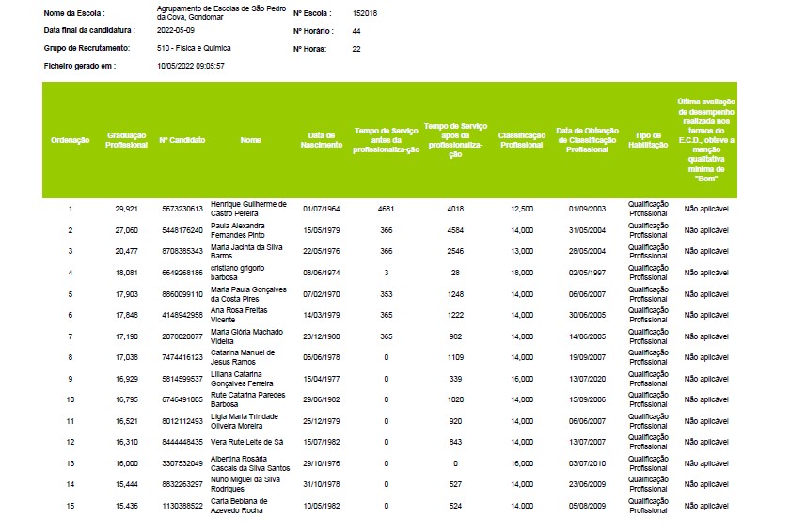The width and height of the screenshot is (790, 532).
Task: Click the Classificação Profissional column header
Action: pyautogui.click(x=521, y=140)
